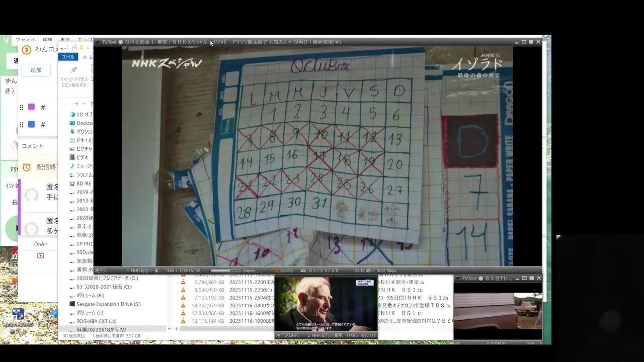
Task: Click the 追加 button in わんコメ
Action: coord(36,70)
